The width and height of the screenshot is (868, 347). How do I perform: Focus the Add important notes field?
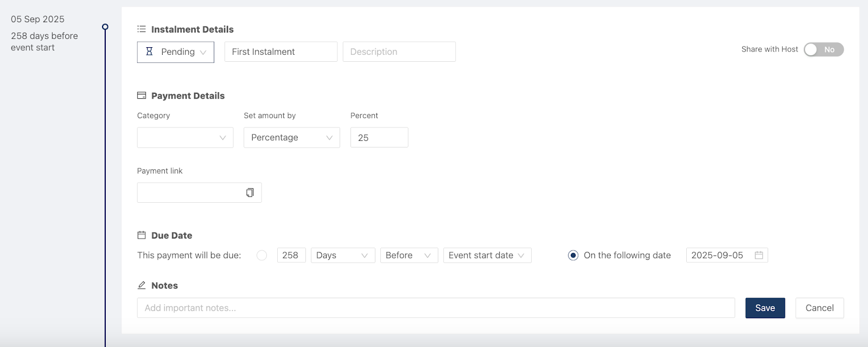click(x=436, y=308)
